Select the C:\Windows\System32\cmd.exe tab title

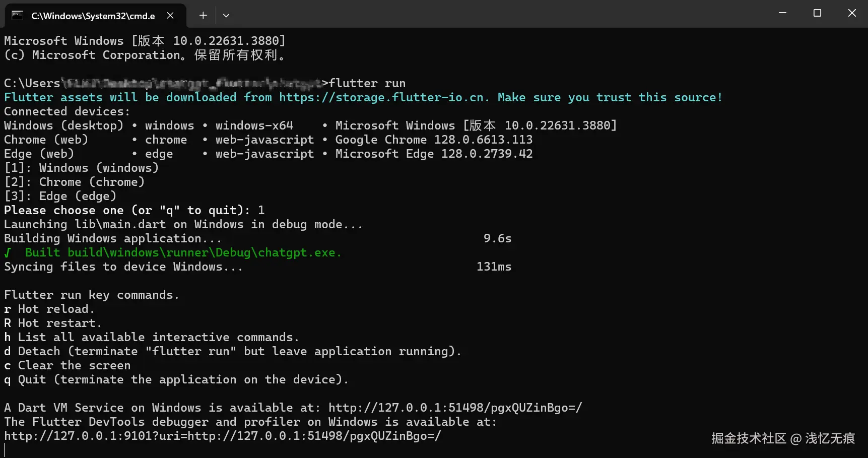[x=93, y=16]
